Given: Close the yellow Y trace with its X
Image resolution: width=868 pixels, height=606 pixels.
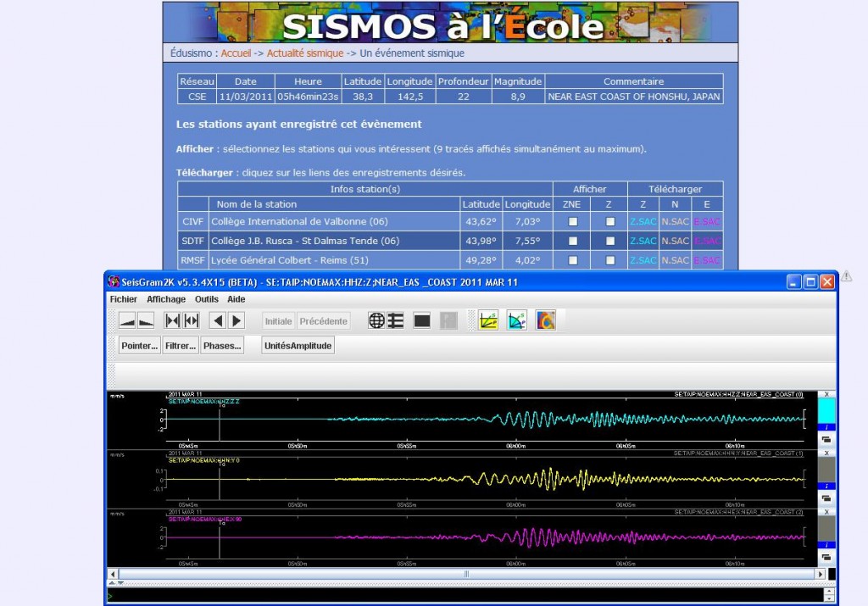Looking at the screenshot, I should (826, 453).
